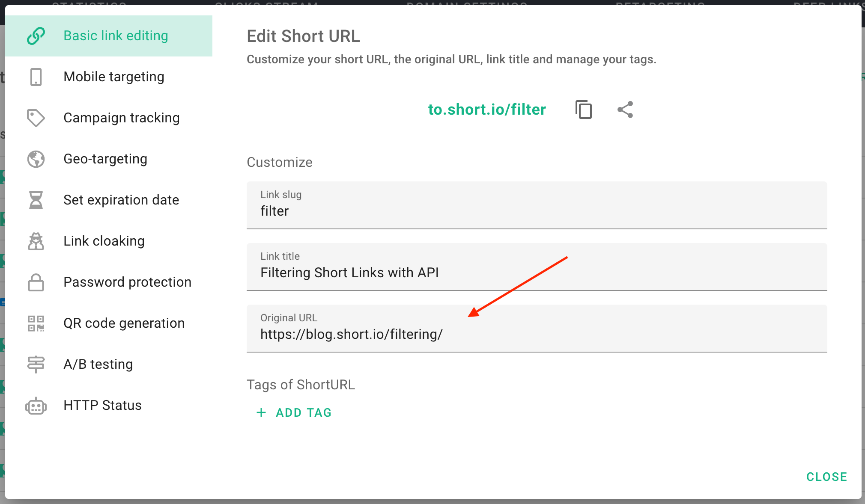Open the QR code generation section
The image size is (865, 504).
(124, 323)
